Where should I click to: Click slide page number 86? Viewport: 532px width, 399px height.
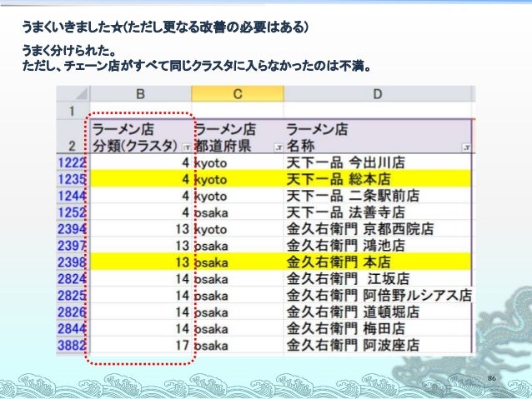coord(492,378)
